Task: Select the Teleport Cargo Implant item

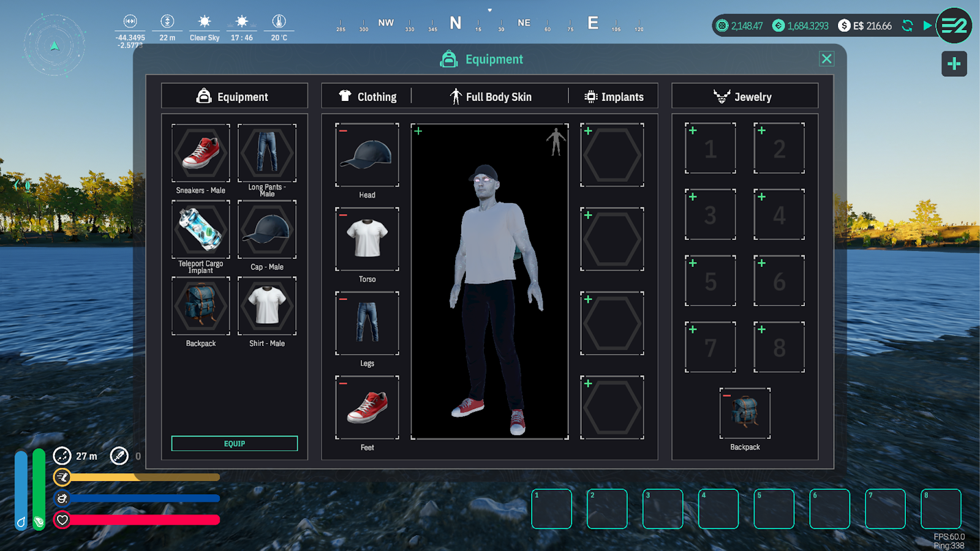Action: 200,230
